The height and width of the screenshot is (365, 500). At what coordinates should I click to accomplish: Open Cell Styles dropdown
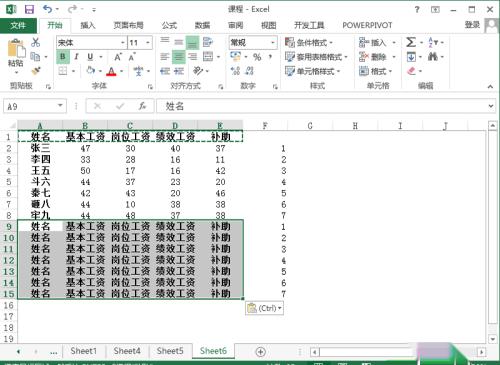click(312, 71)
